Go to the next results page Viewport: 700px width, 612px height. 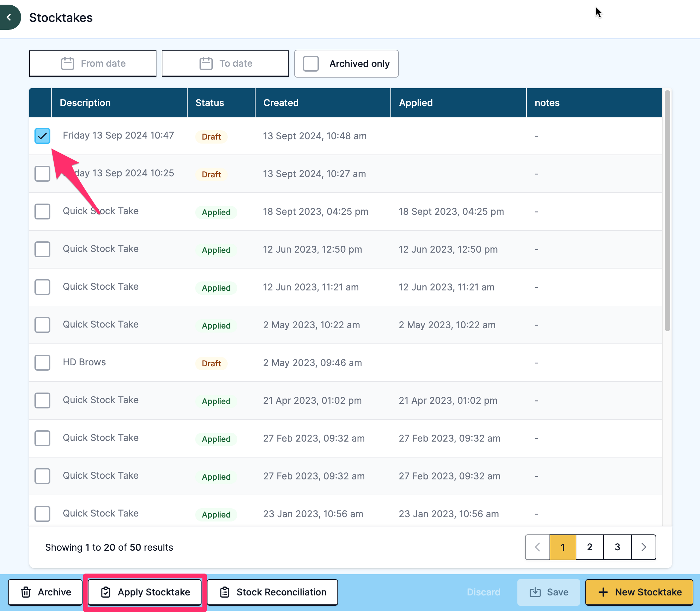point(644,547)
